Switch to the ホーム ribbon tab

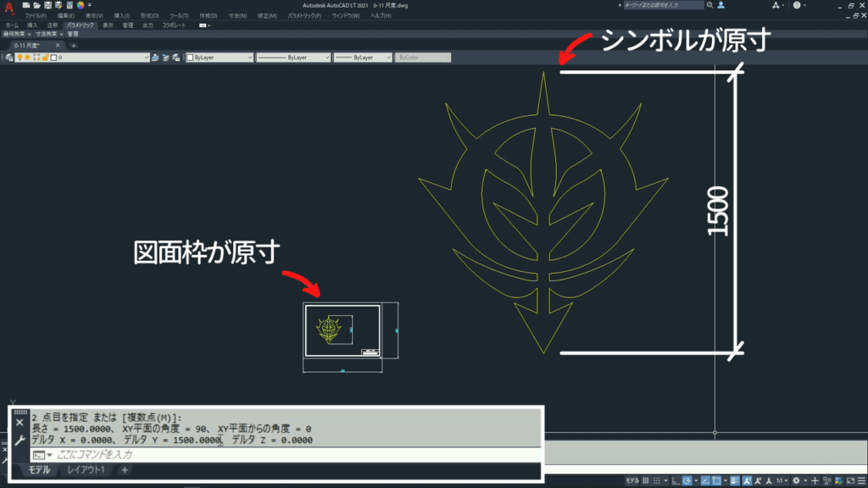coord(12,25)
